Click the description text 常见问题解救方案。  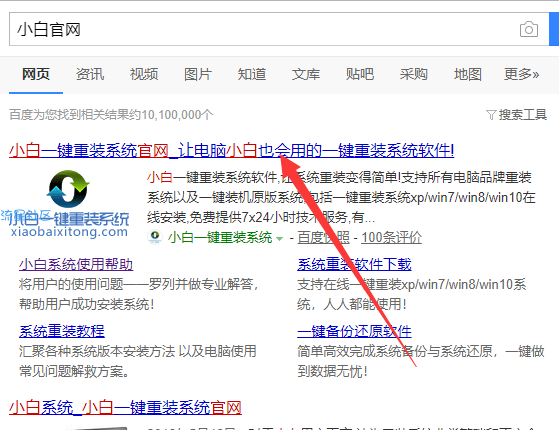(75, 372)
